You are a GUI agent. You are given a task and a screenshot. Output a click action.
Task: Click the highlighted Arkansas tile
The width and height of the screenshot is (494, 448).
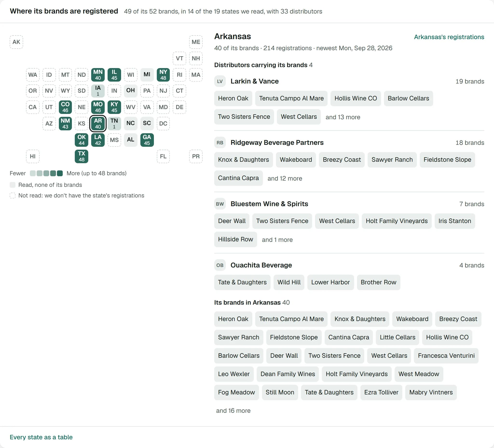[x=98, y=123]
